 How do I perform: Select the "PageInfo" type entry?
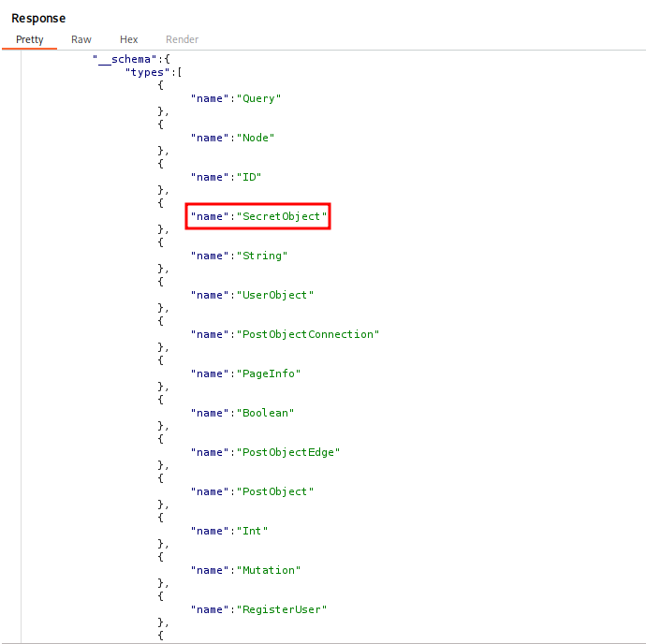[x=268, y=373]
